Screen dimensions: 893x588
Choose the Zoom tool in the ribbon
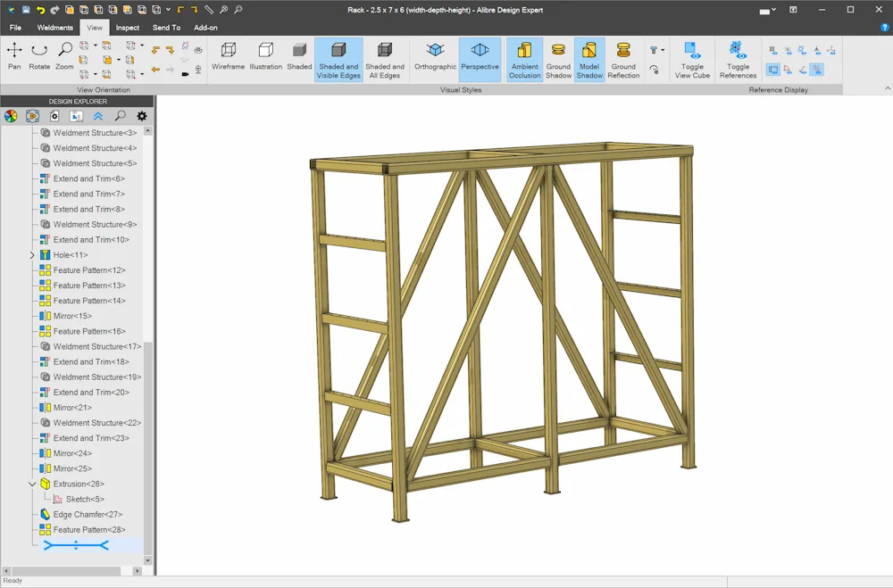coord(64,56)
